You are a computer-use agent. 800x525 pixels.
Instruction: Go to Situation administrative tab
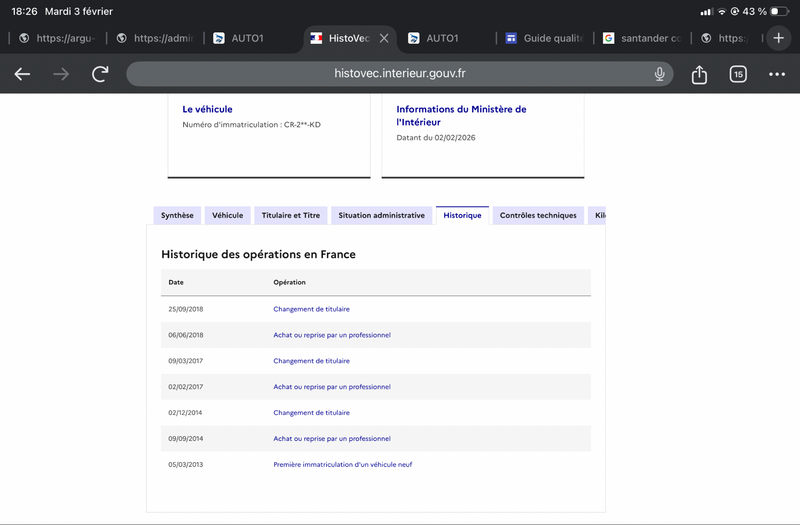pos(381,215)
